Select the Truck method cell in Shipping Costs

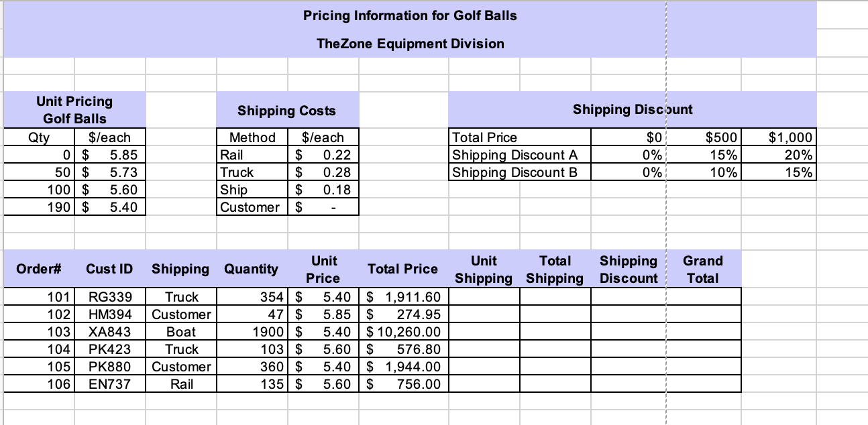(252, 172)
